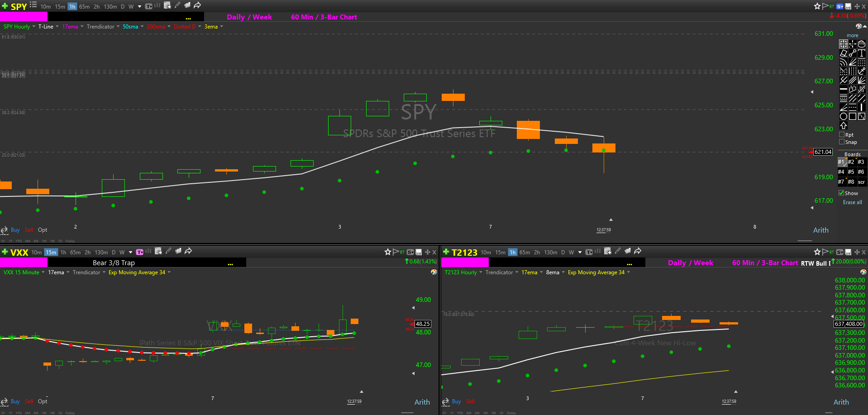Switch T2123 chart to 2h timeframe
The image size is (868, 415).
[x=537, y=253]
